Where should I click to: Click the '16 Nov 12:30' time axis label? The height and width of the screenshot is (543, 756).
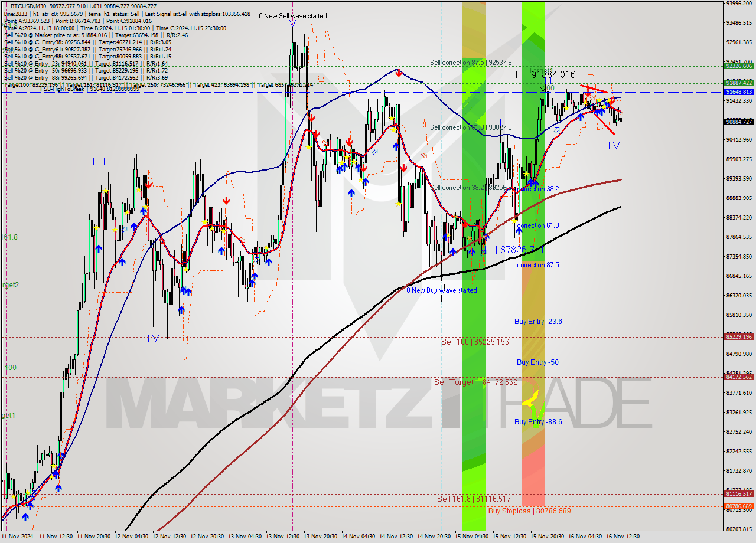pyautogui.click(x=623, y=537)
